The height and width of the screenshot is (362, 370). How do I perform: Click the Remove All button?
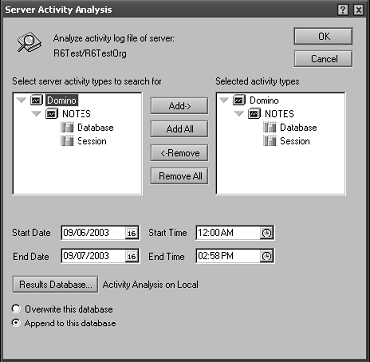(x=179, y=176)
